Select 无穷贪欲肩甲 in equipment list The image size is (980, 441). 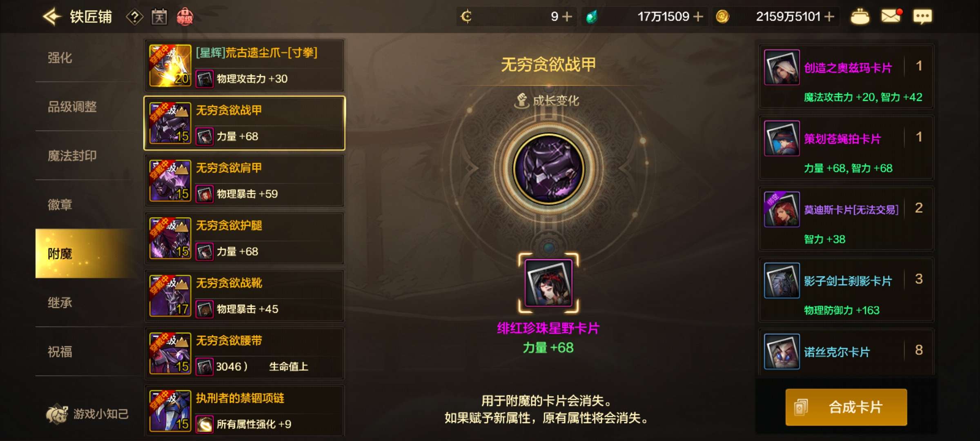click(x=244, y=181)
